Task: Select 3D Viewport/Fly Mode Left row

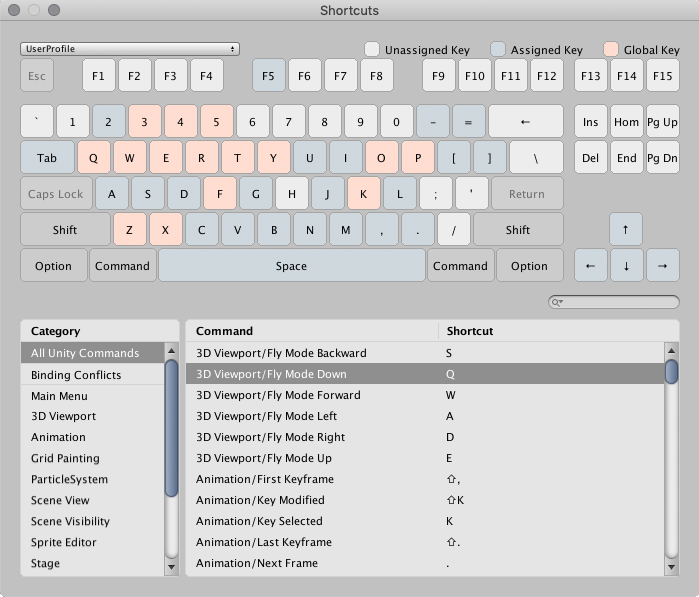Action: point(425,416)
